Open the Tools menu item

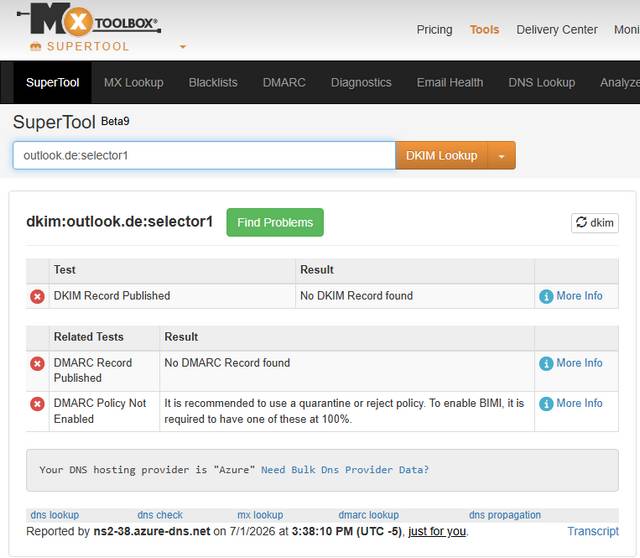484,30
